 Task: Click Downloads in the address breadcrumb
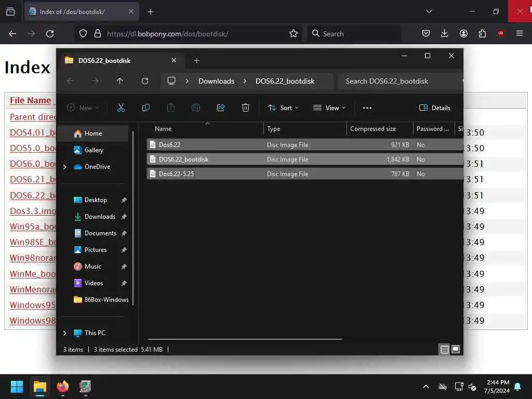click(217, 82)
